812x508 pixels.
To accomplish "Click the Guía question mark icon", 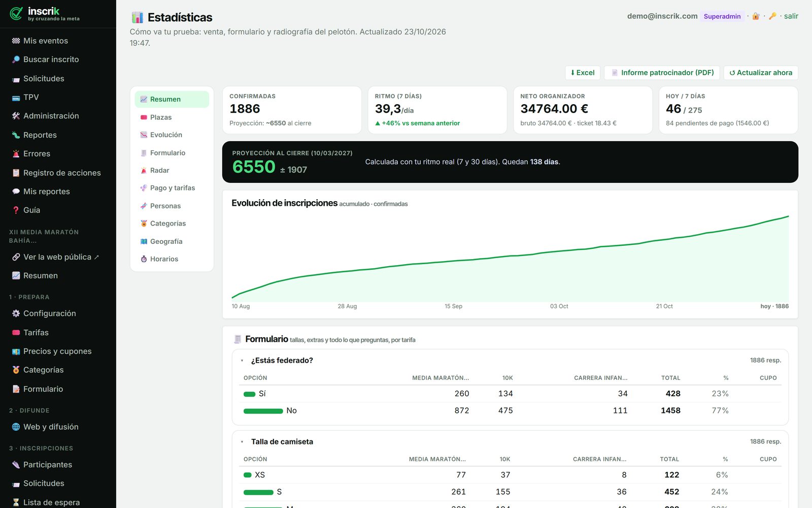I will pos(16,210).
